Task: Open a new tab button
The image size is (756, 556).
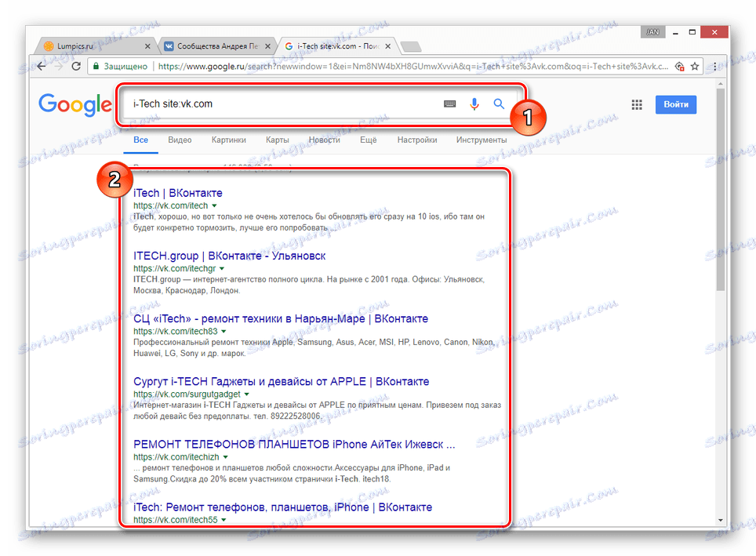Action: click(411, 46)
